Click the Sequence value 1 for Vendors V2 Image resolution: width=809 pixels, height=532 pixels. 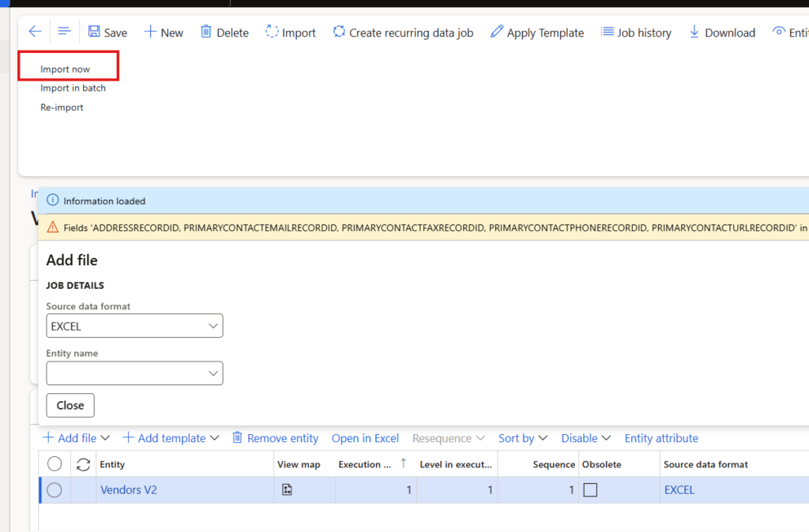point(571,489)
